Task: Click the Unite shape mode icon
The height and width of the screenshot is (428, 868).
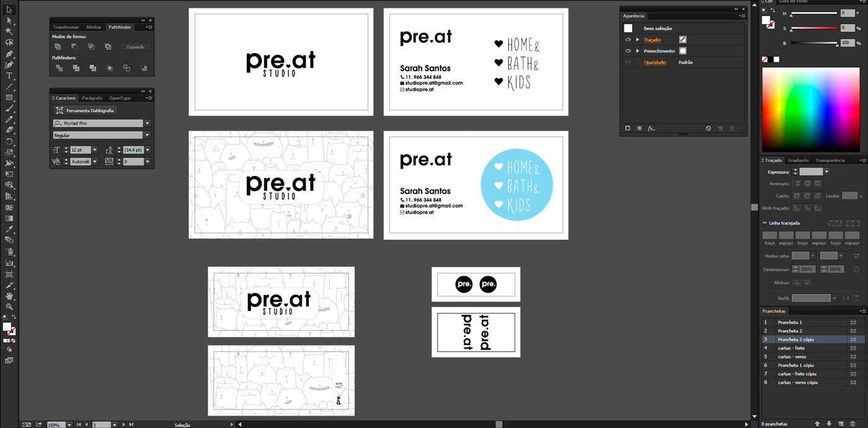Action: click(58, 46)
